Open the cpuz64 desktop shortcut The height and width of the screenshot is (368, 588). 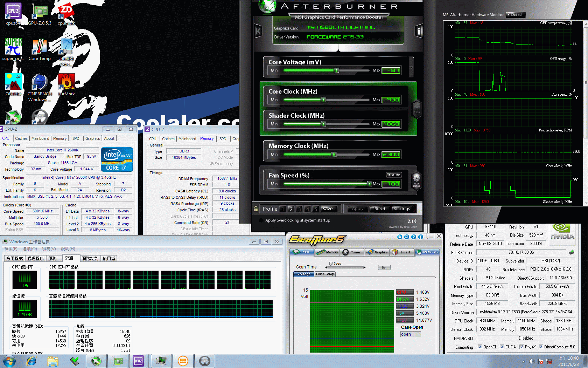(x=13, y=14)
